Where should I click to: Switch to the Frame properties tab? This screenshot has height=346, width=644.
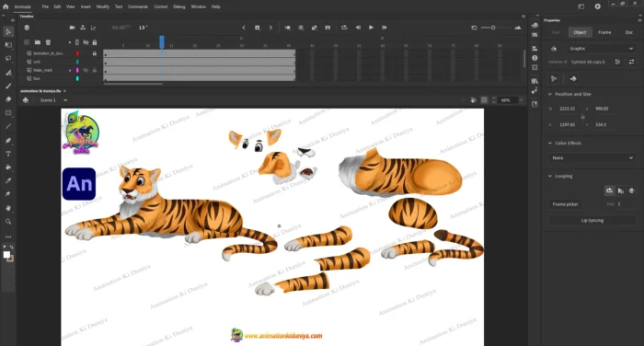point(604,32)
